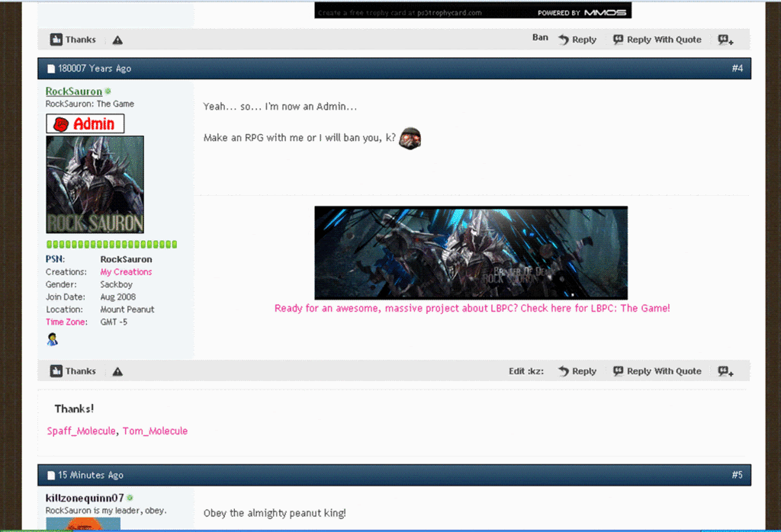Click the multi-quote icon for post #4
Image resolution: width=781 pixels, height=532 pixels.
point(725,371)
